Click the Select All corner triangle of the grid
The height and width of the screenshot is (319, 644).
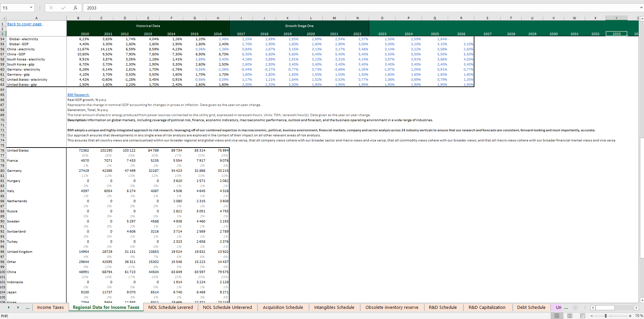pos(3,18)
